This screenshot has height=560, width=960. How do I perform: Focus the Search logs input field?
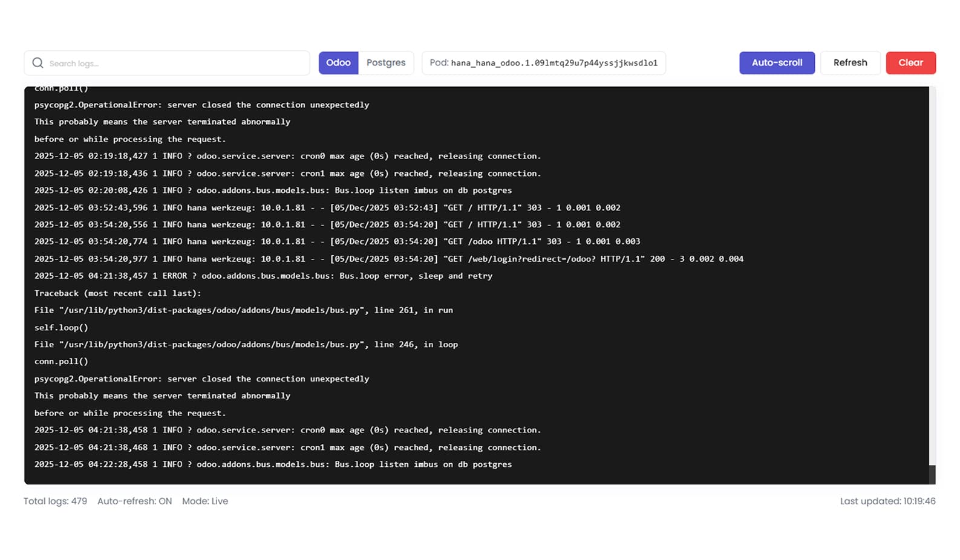(175, 63)
